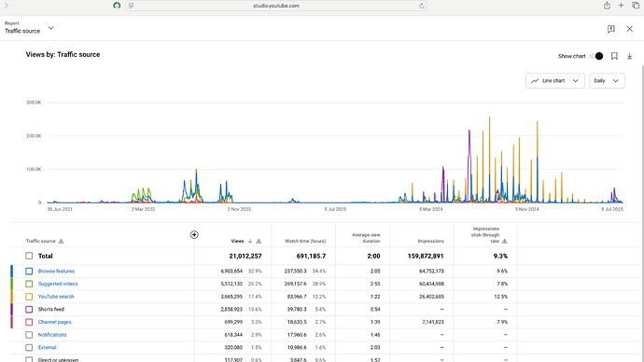
Task: Check the Total row checkbox
Action: 29,256
